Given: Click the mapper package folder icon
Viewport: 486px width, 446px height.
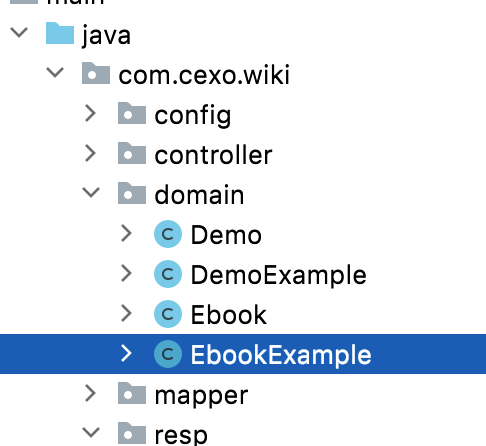Looking at the screenshot, I should click(132, 393).
